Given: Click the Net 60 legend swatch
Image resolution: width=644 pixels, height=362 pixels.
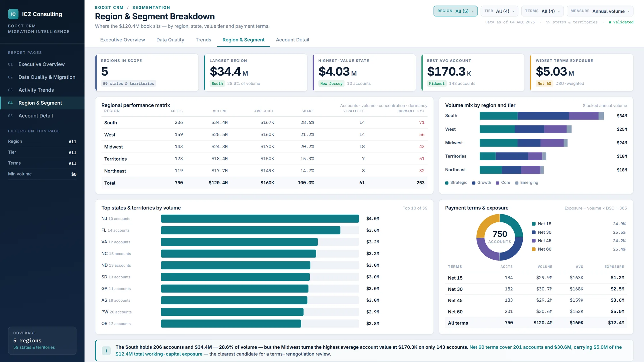Looking at the screenshot, I should 534,249.
